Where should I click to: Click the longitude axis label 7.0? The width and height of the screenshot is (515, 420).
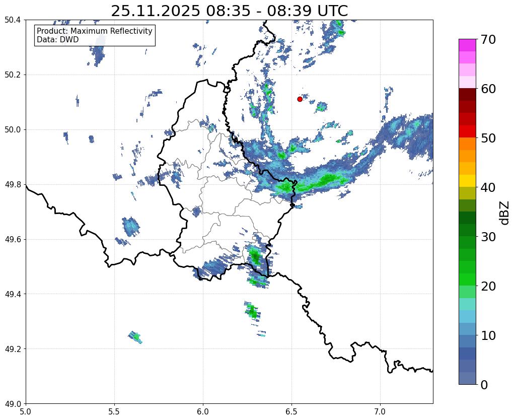tap(380, 411)
